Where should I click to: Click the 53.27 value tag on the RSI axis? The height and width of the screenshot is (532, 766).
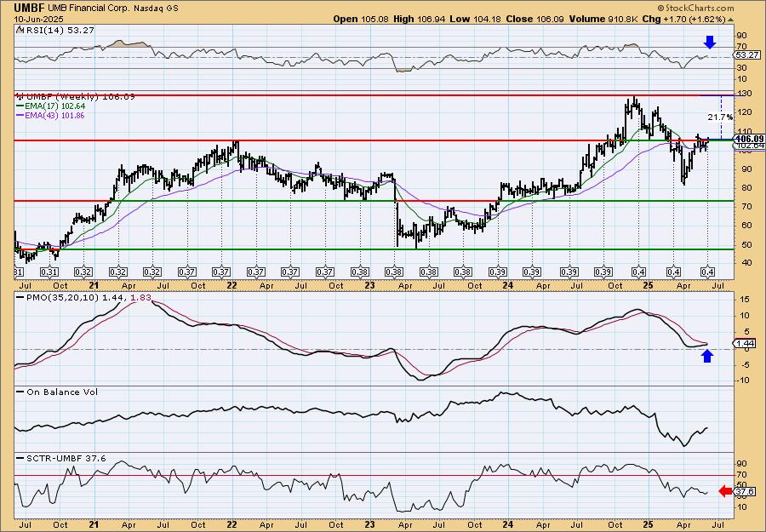(x=747, y=55)
